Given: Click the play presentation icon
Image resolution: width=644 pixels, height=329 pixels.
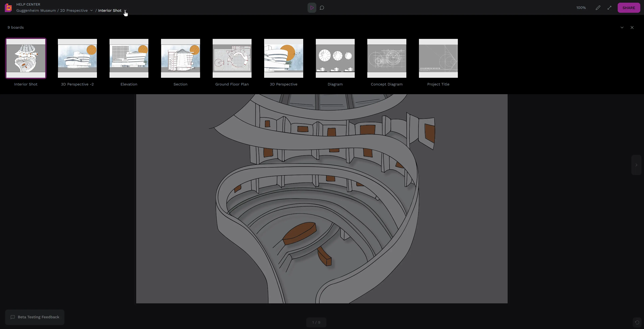Looking at the screenshot, I should coord(312,8).
